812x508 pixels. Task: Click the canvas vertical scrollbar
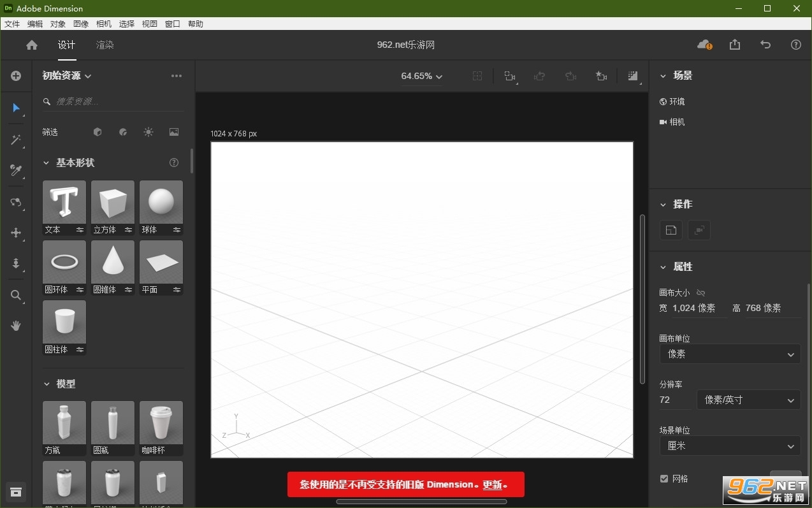[642, 299]
